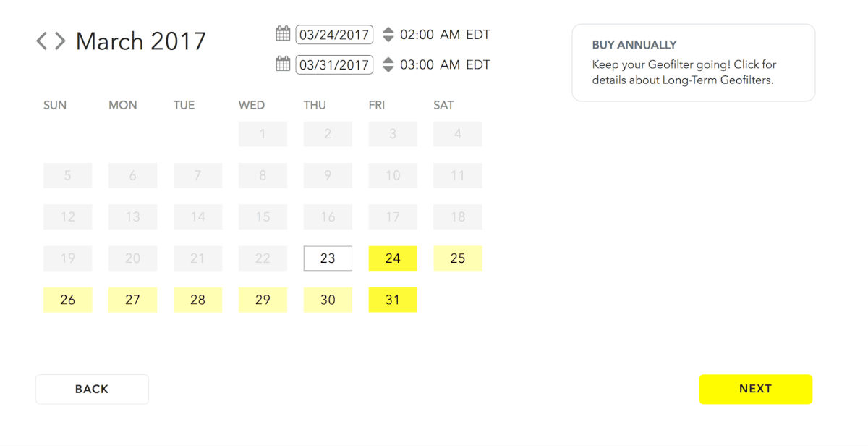Screen dimensions: 868x446
Task: Decrease end time with down arrow
Action: pos(388,69)
